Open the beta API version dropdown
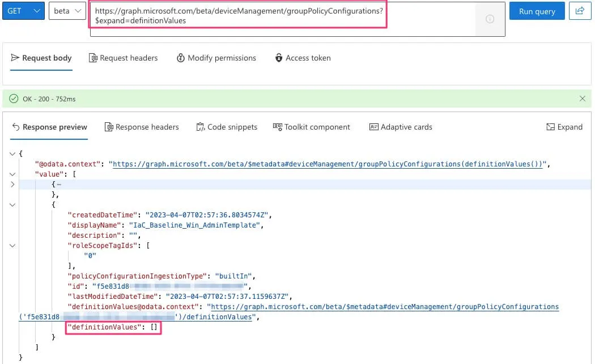The image size is (595, 364). click(x=67, y=11)
